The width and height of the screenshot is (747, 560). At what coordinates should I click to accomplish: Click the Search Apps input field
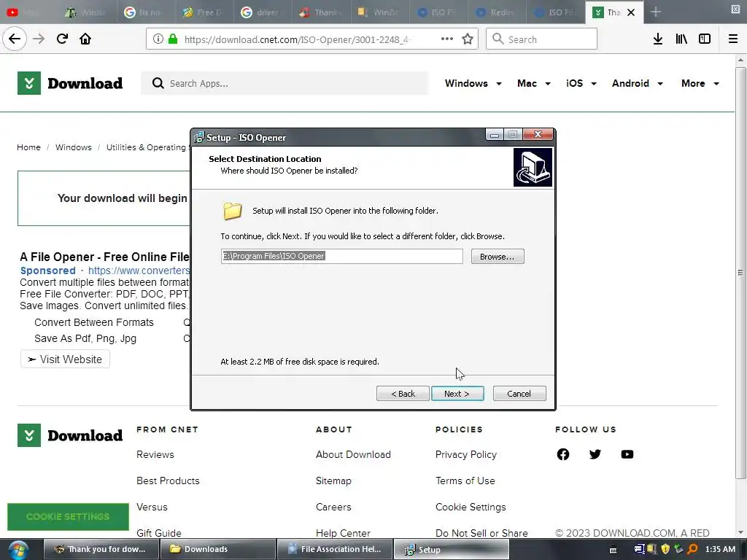click(x=285, y=83)
